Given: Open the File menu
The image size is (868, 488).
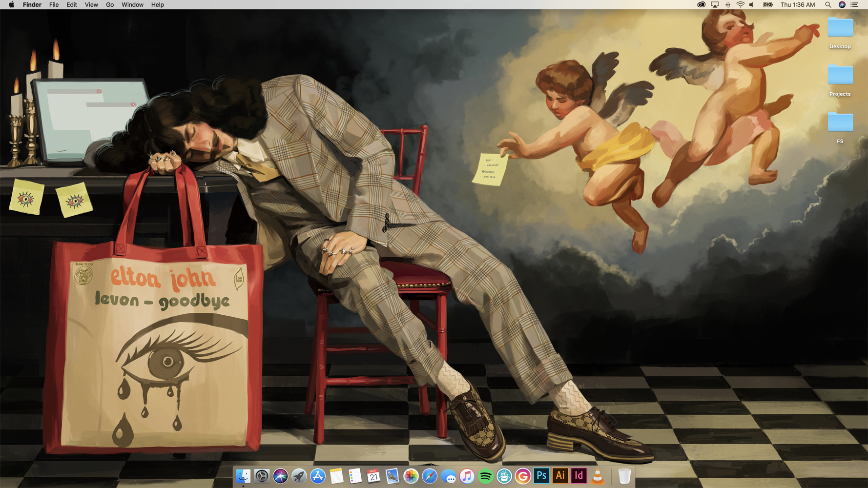Looking at the screenshot, I should (x=54, y=4).
